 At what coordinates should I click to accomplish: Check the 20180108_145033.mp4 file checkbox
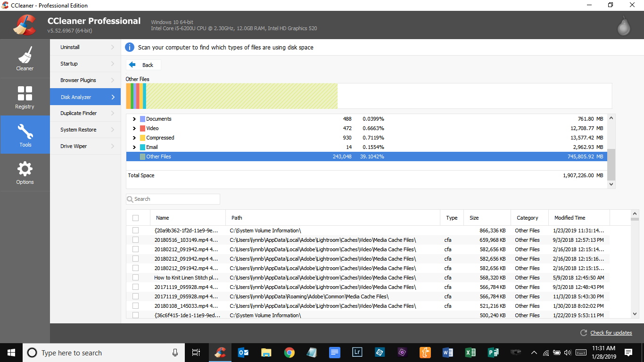[136, 306]
